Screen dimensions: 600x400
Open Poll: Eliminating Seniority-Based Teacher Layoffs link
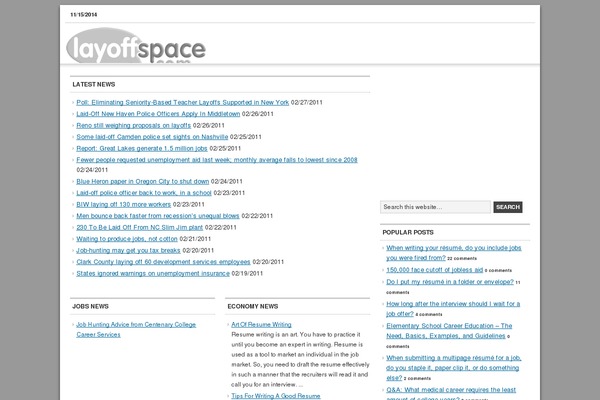[x=183, y=103]
